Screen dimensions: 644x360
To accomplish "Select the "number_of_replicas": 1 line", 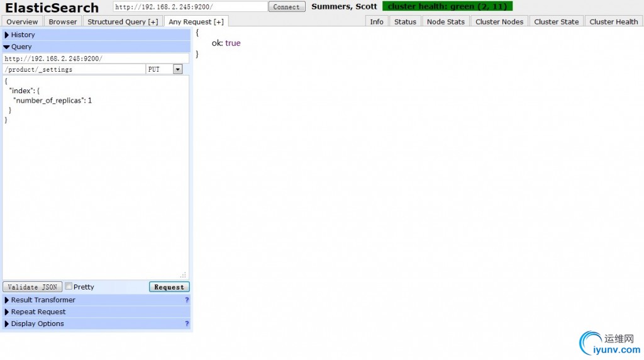I will click(x=53, y=100).
